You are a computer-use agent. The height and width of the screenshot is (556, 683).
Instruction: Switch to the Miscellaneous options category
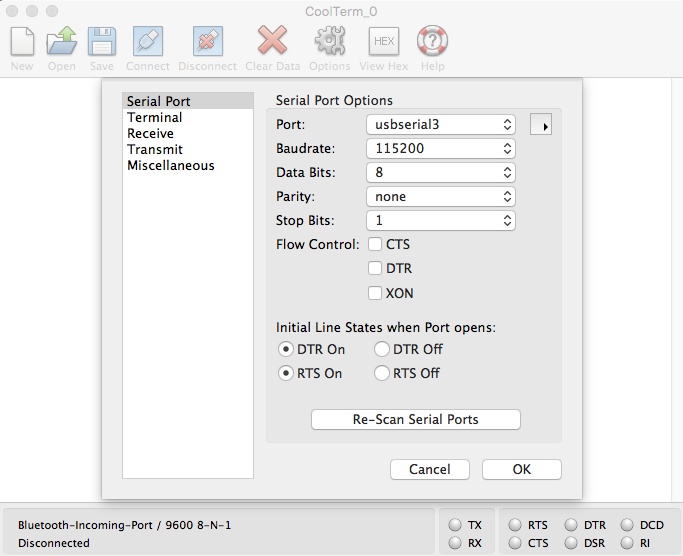[x=171, y=166]
